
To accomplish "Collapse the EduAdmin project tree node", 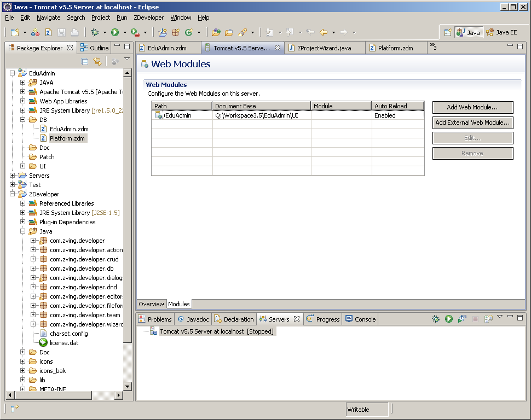I will 13,73.
